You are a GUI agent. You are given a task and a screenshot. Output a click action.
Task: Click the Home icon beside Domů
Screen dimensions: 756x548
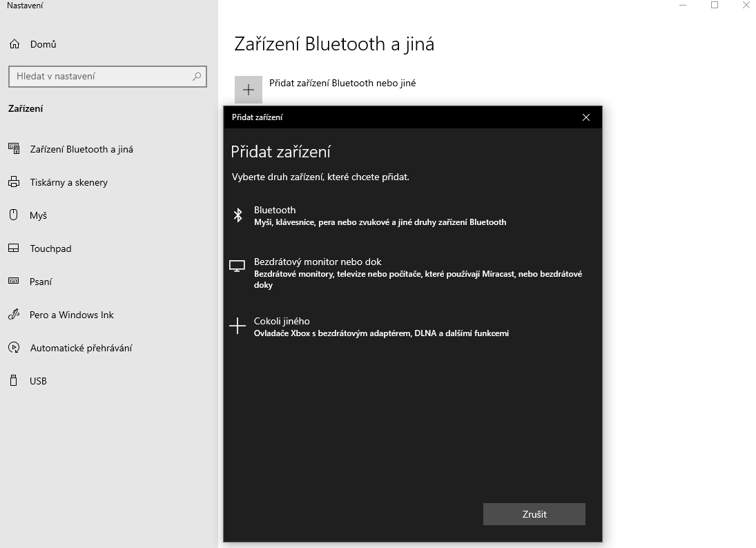14,44
